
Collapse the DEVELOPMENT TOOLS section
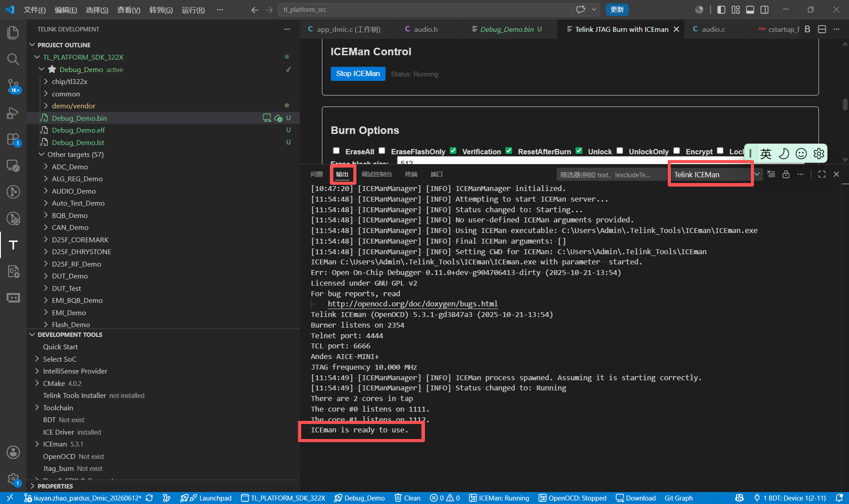point(32,335)
